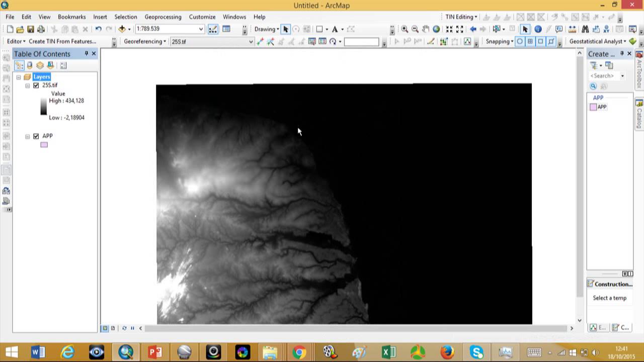The height and width of the screenshot is (362, 644).
Task: Open the File menu
Action: tap(10, 17)
